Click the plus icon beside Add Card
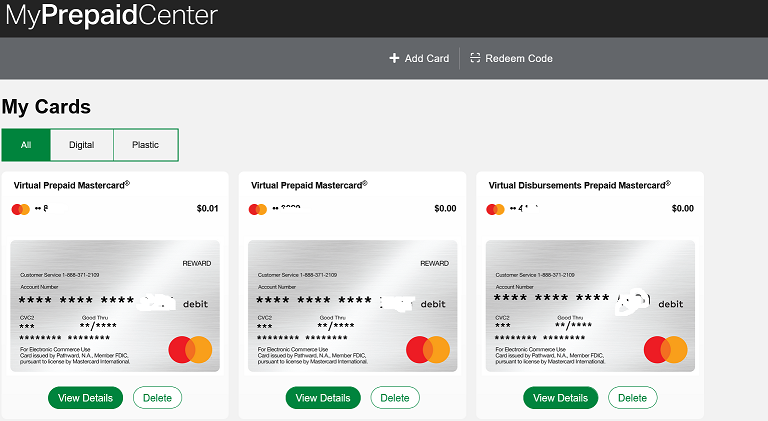 (394, 58)
